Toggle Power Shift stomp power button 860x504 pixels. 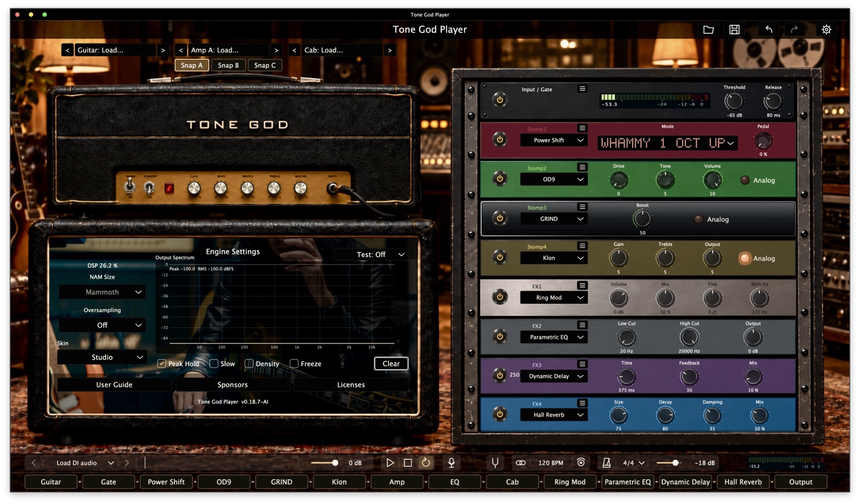click(500, 140)
